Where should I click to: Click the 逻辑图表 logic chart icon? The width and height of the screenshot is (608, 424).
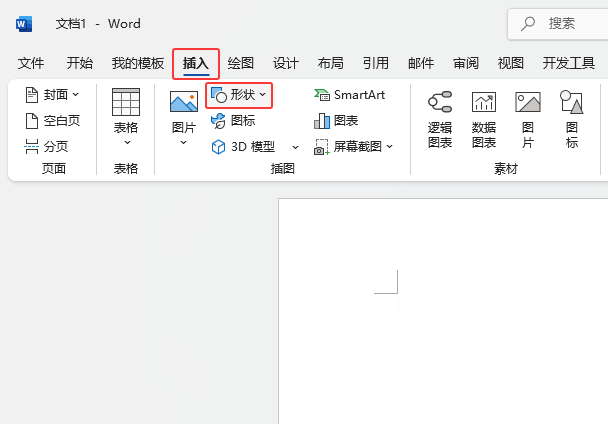point(440,102)
